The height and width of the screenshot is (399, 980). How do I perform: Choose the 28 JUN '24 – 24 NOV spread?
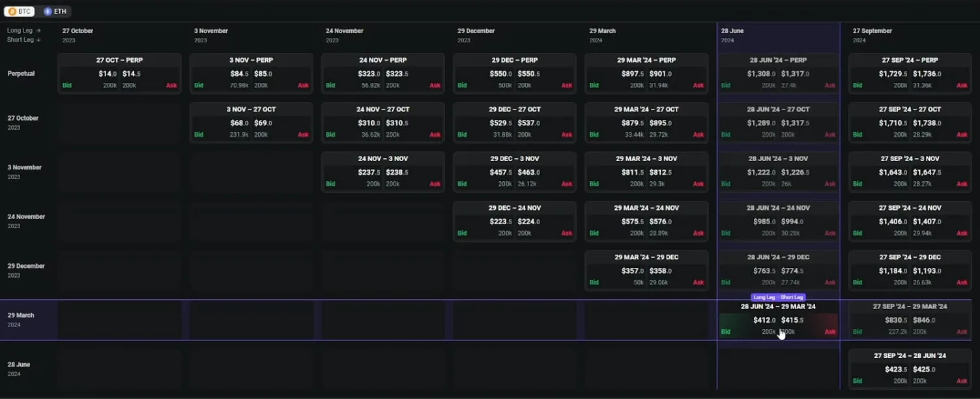click(x=779, y=222)
